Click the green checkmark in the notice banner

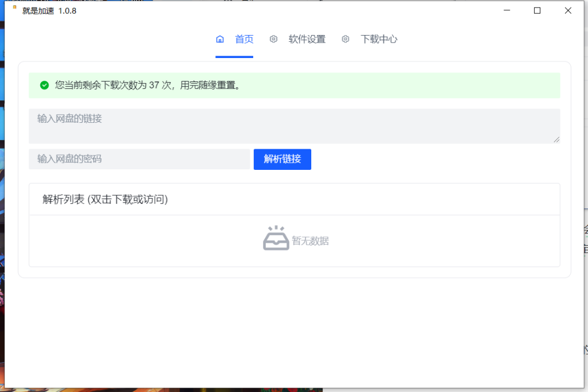click(x=44, y=86)
